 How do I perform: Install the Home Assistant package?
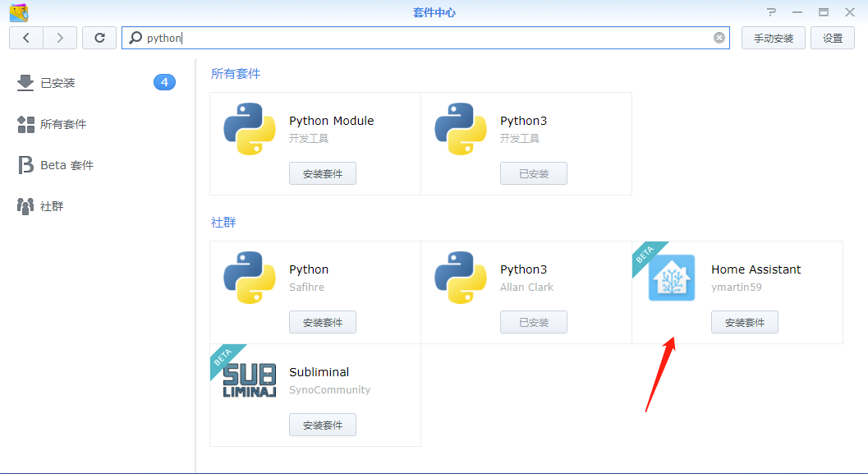pos(745,322)
